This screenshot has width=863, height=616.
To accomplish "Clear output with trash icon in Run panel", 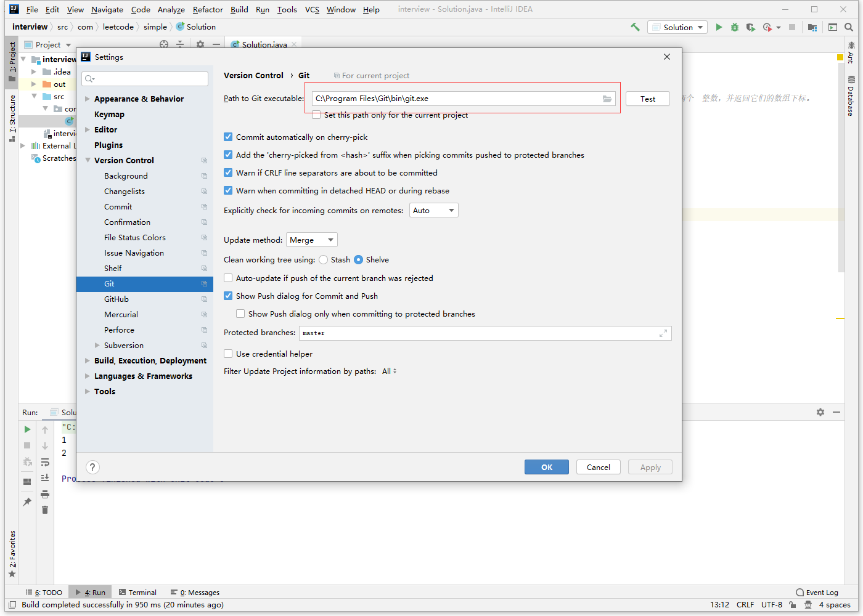I will [45, 509].
